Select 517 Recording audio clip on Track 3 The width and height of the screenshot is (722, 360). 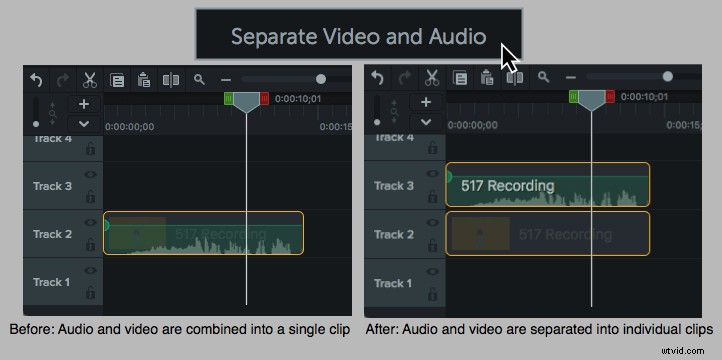[x=548, y=184]
